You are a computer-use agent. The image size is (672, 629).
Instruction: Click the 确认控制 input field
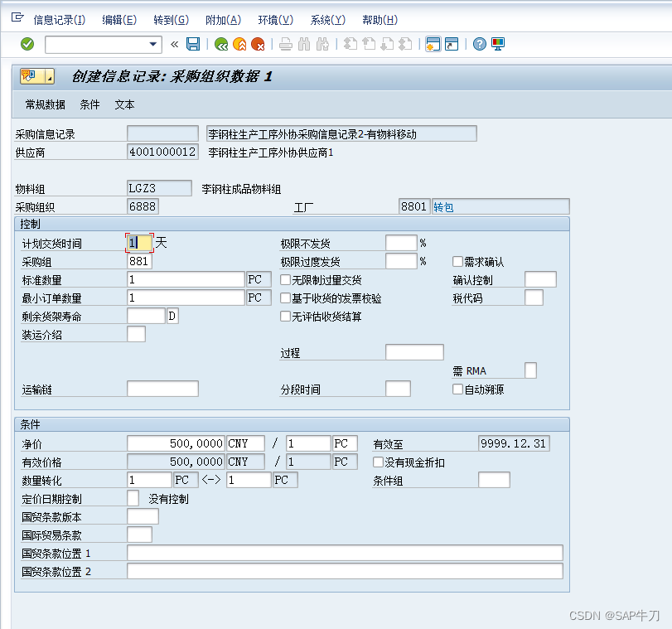click(541, 279)
